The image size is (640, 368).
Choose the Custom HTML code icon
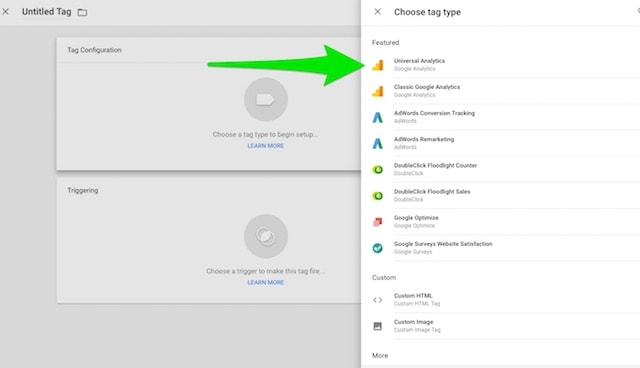tap(378, 300)
